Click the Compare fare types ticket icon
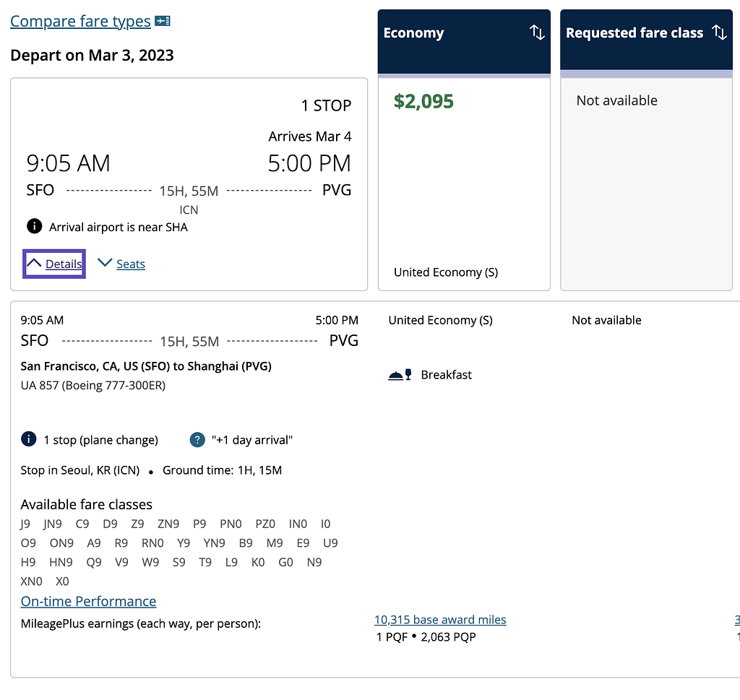This screenshot has height=700, width=740. coord(163,21)
